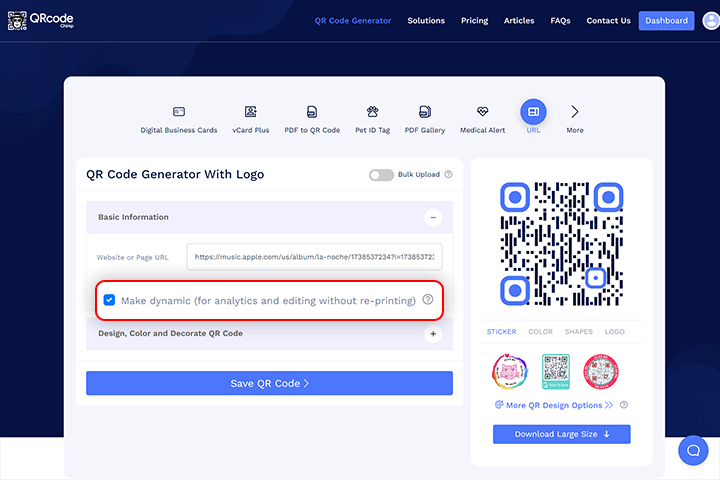This screenshot has height=480, width=720.
Task: Switch to the COLOR tab
Action: pyautogui.click(x=540, y=332)
